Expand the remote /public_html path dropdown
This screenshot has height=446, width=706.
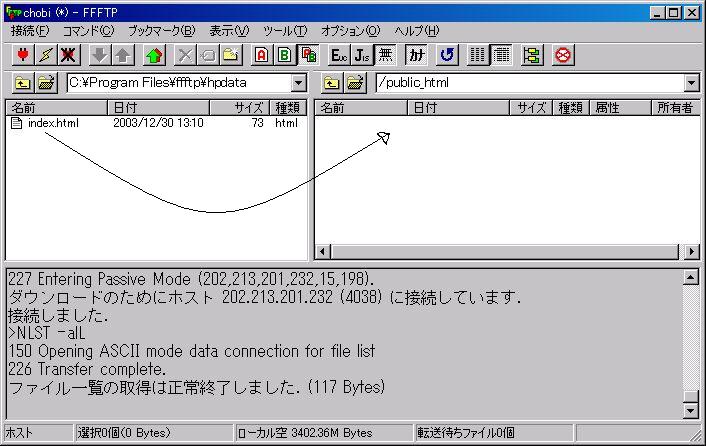pyautogui.click(x=691, y=84)
